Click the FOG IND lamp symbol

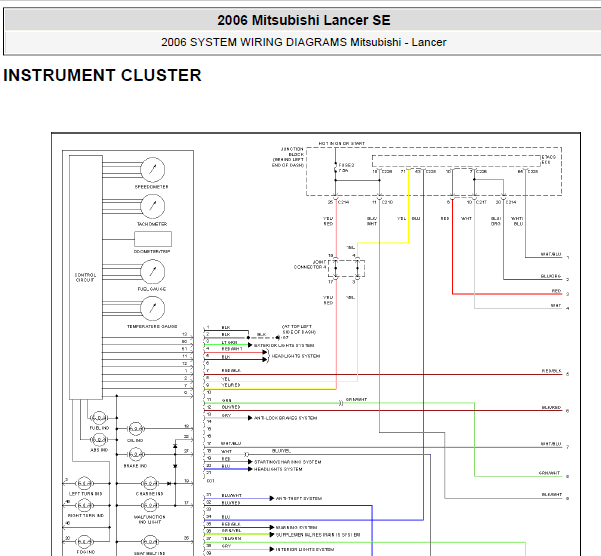point(84,542)
